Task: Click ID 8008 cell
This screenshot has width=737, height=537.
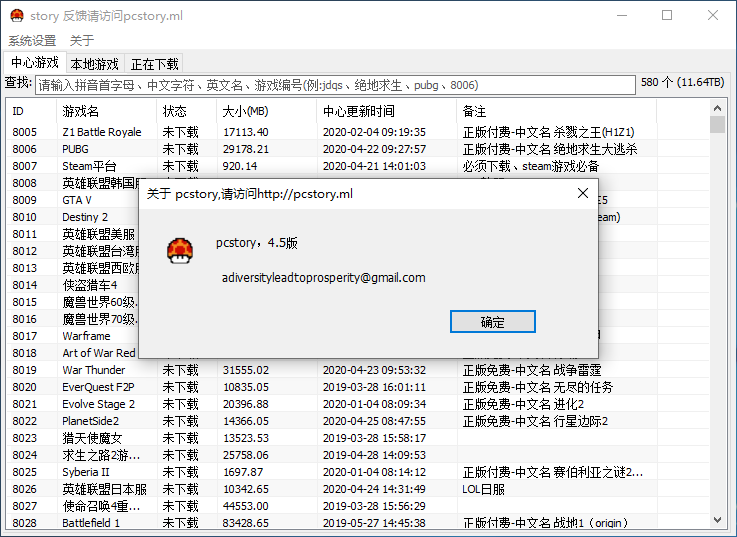Action: coord(24,183)
